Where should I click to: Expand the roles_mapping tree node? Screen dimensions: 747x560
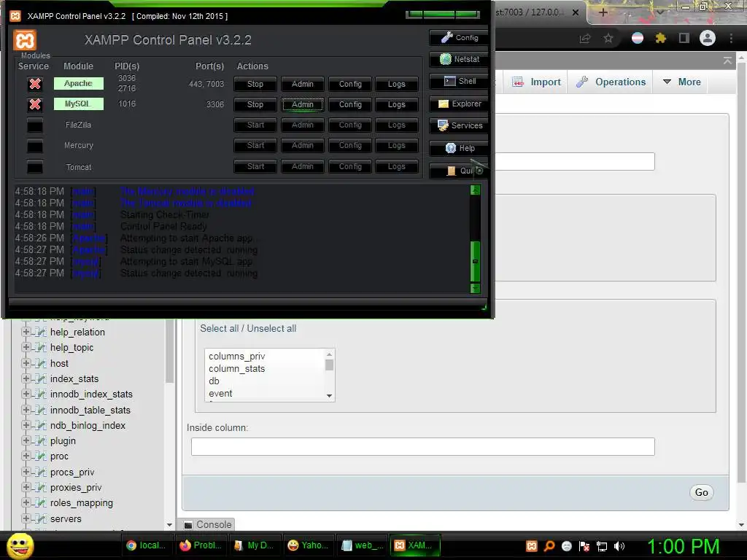point(26,503)
